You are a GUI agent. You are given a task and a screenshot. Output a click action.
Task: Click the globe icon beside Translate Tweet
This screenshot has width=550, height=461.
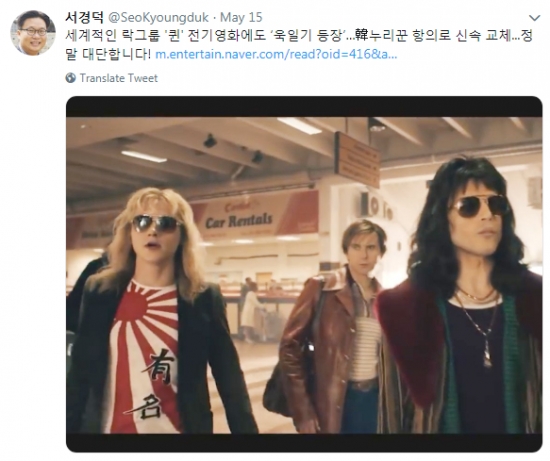pyautogui.click(x=71, y=78)
